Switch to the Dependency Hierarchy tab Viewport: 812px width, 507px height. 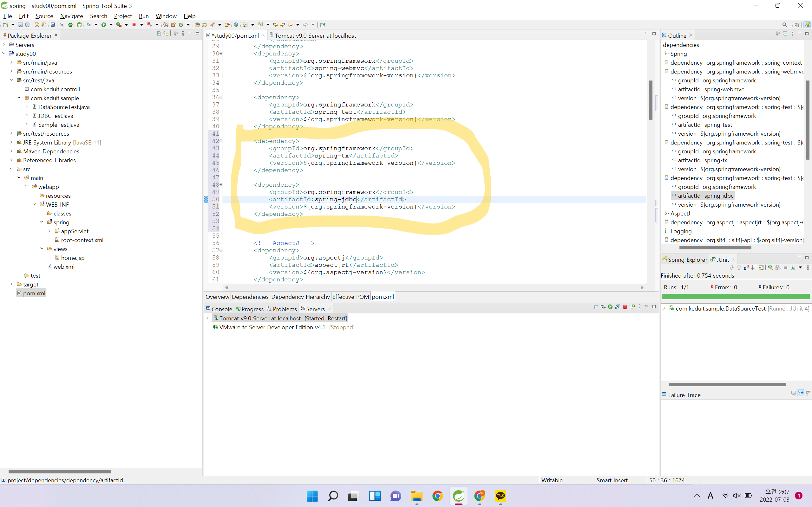(300, 297)
